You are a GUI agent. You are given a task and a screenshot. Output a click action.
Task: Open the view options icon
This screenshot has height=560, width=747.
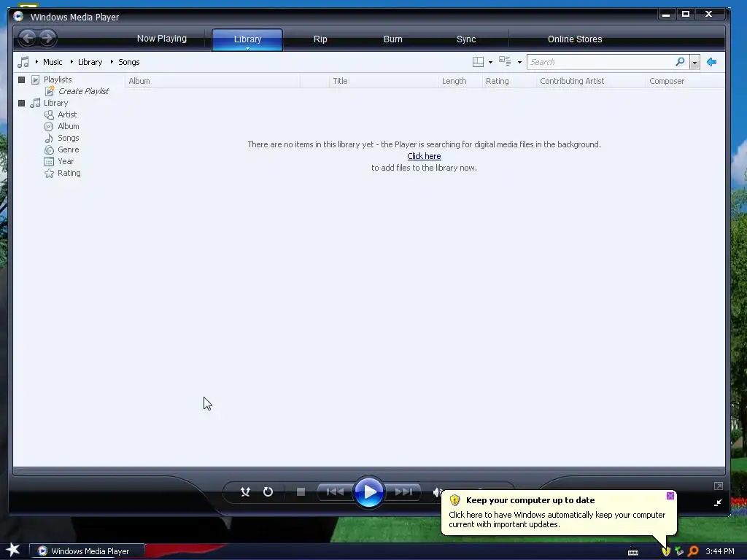(x=505, y=61)
